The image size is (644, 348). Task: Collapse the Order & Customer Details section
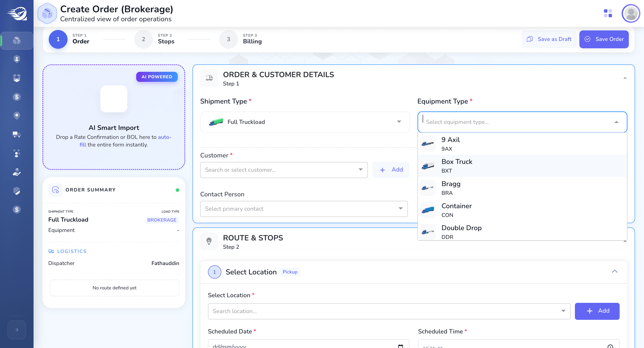coord(625,78)
